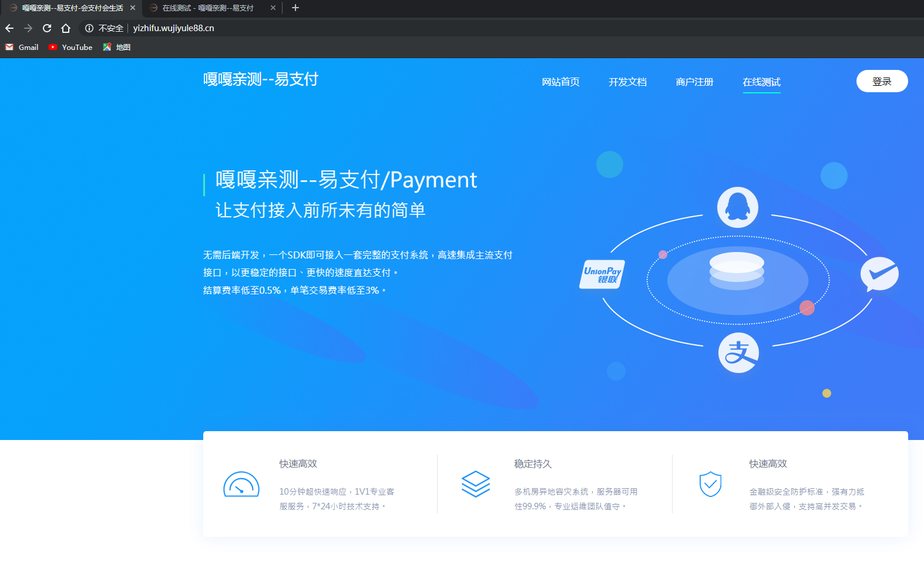Image resolution: width=924 pixels, height=561 pixels.
Task: Click the blue checkmark chat bubble icon
Action: (x=879, y=274)
